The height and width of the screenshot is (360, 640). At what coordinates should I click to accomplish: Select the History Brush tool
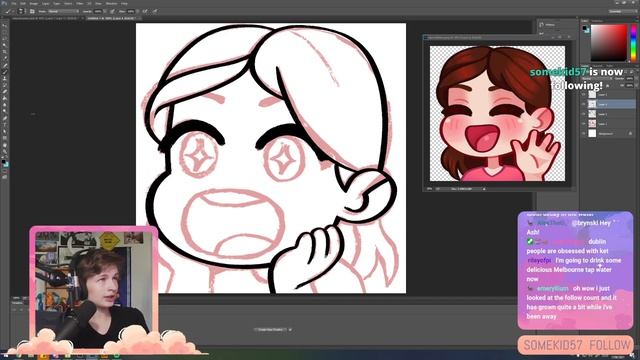coord(5,85)
